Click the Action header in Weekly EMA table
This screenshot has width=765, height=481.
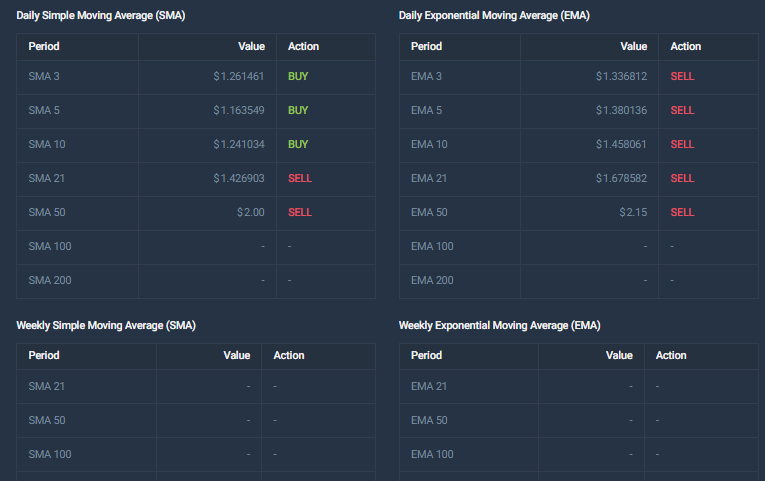671,356
